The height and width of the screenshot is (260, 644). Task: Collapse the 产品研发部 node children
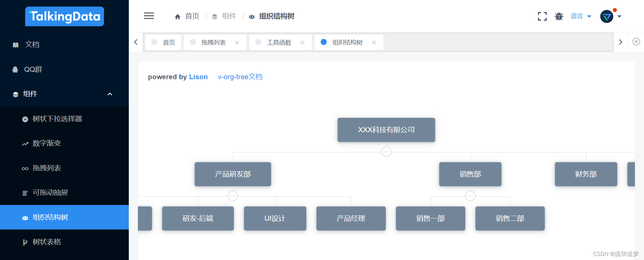[x=233, y=196]
